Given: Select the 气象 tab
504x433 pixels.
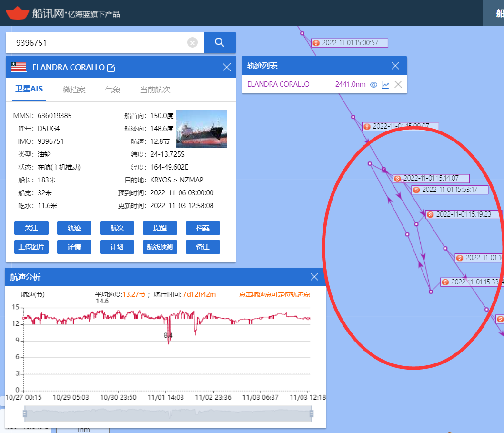Looking at the screenshot, I should click(x=113, y=90).
